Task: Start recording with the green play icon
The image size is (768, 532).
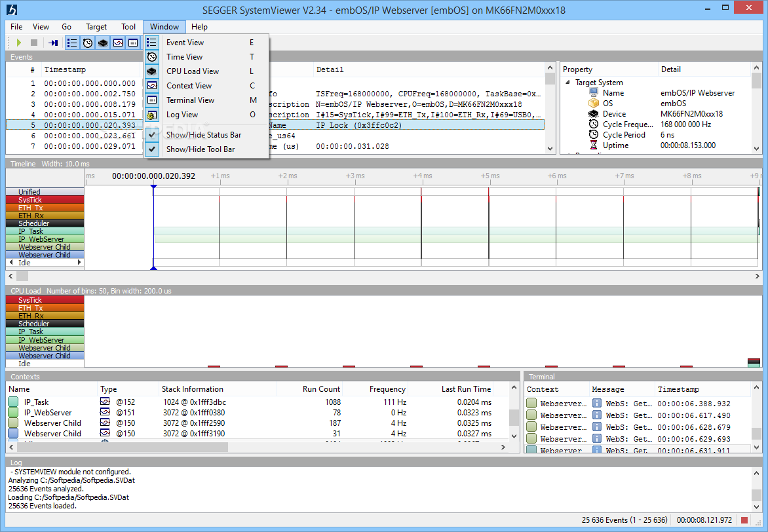Action: pos(18,43)
